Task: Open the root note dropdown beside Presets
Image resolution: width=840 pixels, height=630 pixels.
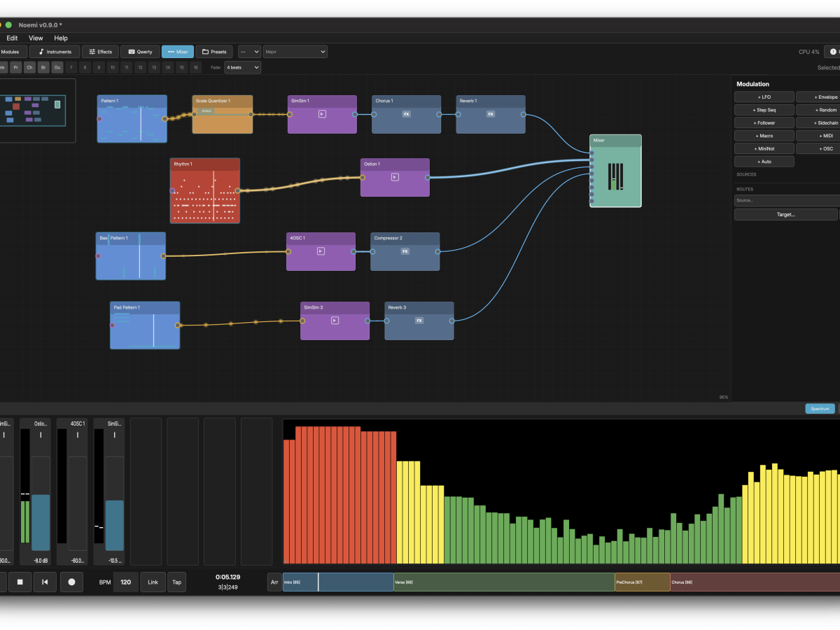Action: coord(249,52)
